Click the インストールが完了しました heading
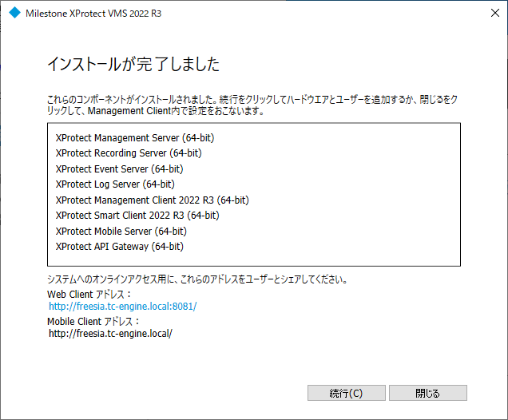 coord(133,64)
